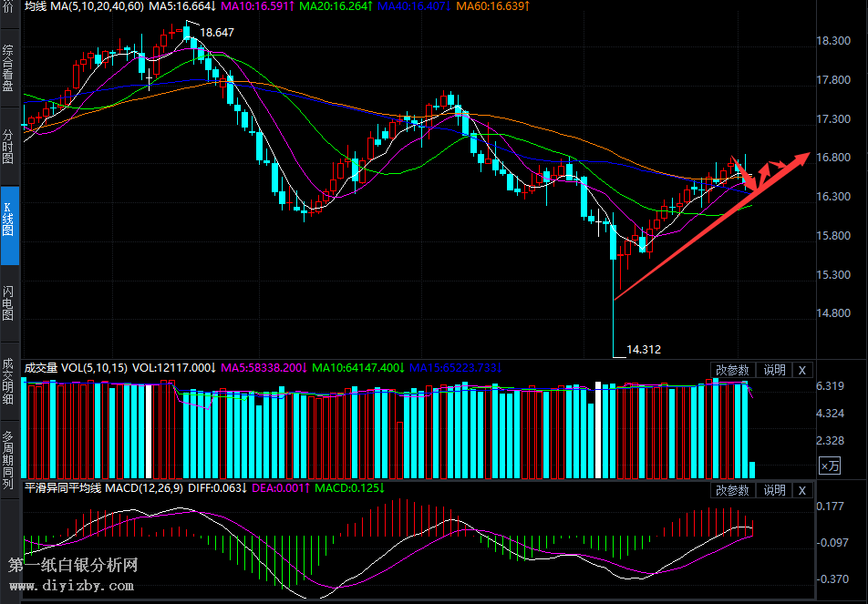Screen dimensions: 868x604
Task: Switch to the 综合看盘 sidebar tab
Action: [x=9, y=68]
